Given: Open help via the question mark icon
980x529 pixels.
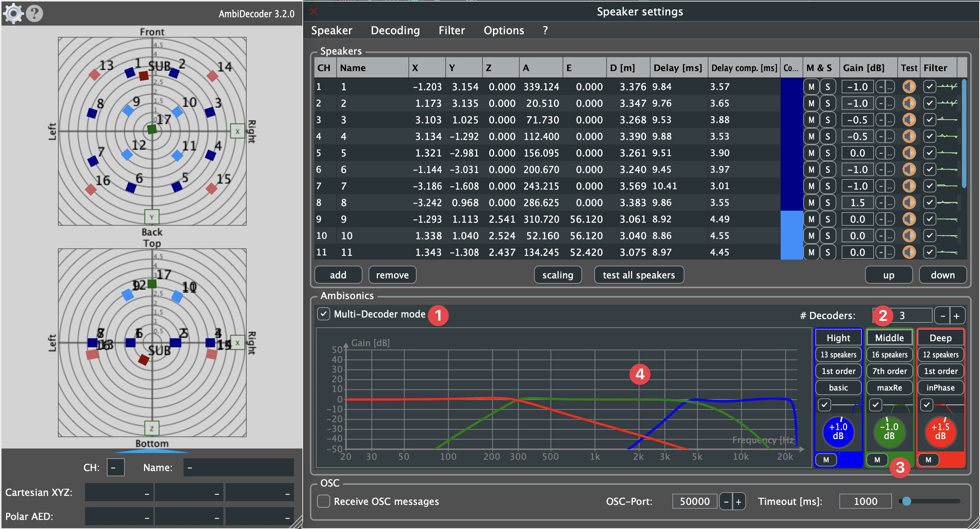Looking at the screenshot, I should click(35, 13).
